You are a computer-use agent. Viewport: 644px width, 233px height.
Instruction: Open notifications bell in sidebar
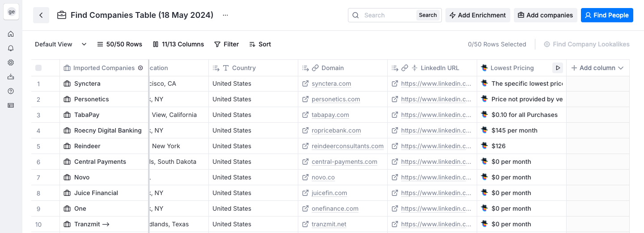(x=11, y=48)
